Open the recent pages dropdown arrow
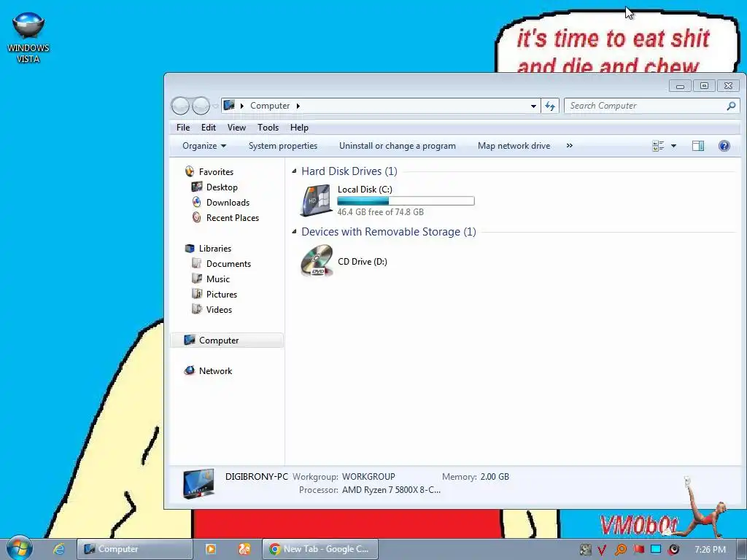This screenshot has width=747, height=560. pyautogui.click(x=215, y=106)
